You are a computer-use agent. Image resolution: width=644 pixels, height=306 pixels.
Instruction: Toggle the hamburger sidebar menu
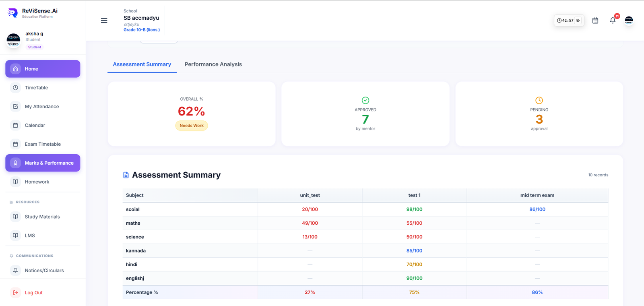pyautogui.click(x=104, y=21)
